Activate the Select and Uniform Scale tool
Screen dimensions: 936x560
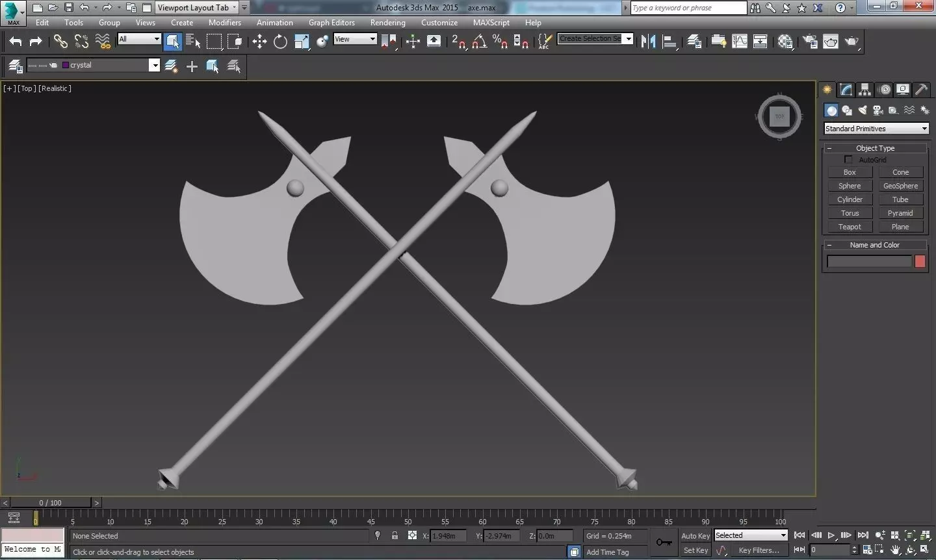[x=302, y=42]
